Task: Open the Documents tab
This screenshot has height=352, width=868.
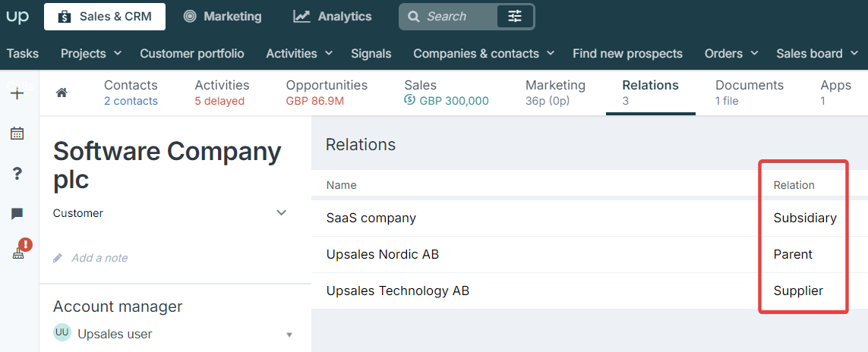Action: click(750, 93)
